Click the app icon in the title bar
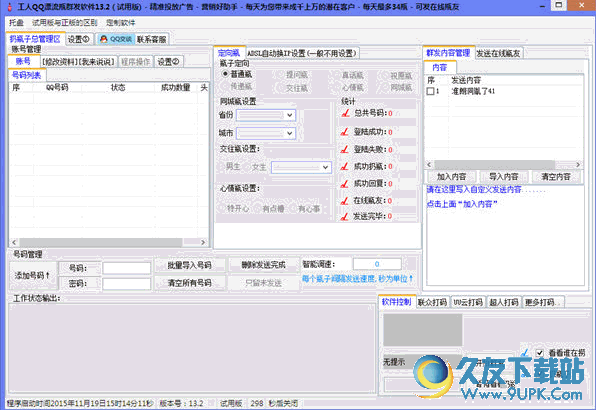The width and height of the screenshot is (596, 410). [x=10, y=6]
